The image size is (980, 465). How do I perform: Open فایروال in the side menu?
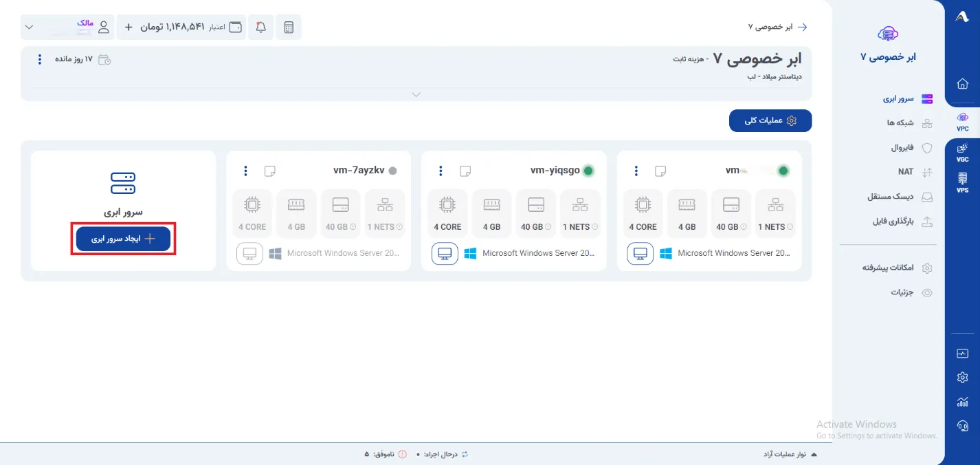click(911, 147)
